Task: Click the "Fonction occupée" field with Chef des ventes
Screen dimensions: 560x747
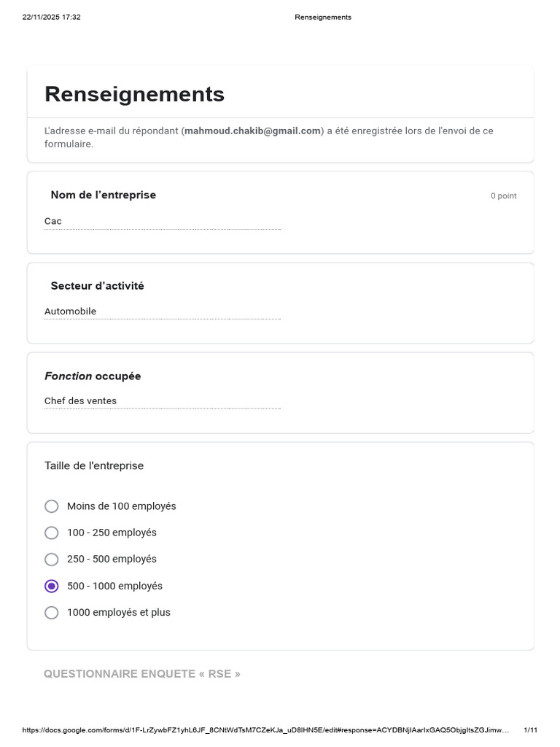Action: [163, 401]
